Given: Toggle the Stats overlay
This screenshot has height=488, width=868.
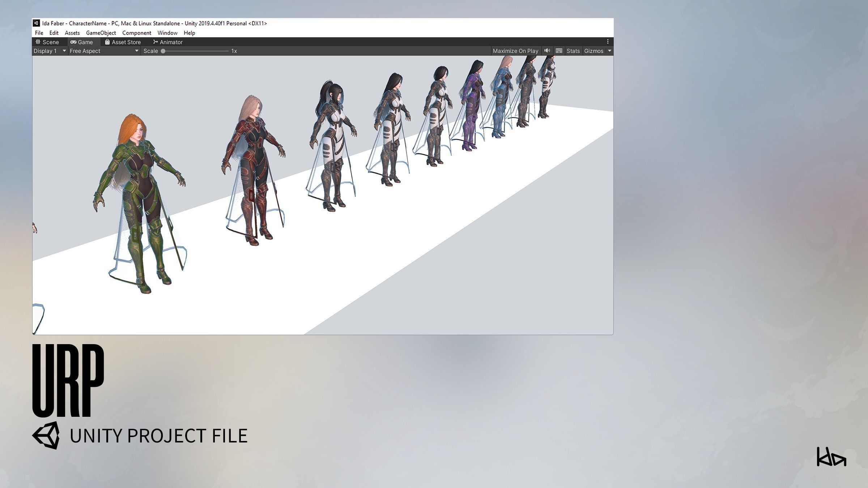Looking at the screenshot, I should pos(573,51).
